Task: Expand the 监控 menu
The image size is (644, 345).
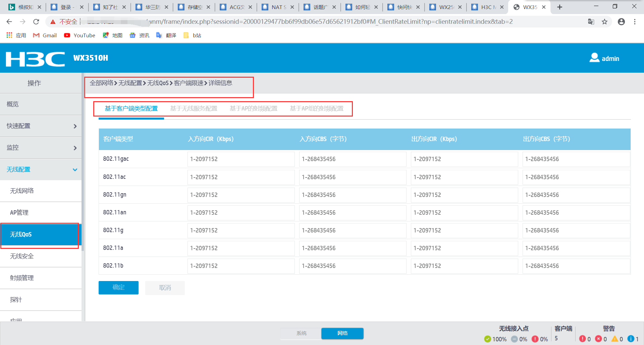Action: coord(41,148)
